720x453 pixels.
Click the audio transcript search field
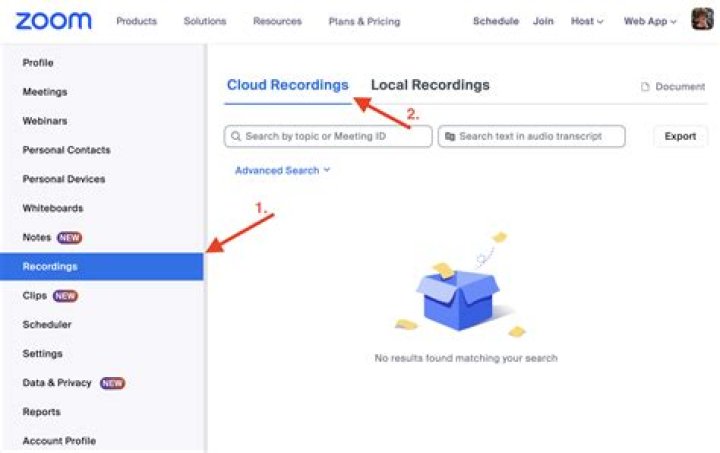(x=533, y=136)
